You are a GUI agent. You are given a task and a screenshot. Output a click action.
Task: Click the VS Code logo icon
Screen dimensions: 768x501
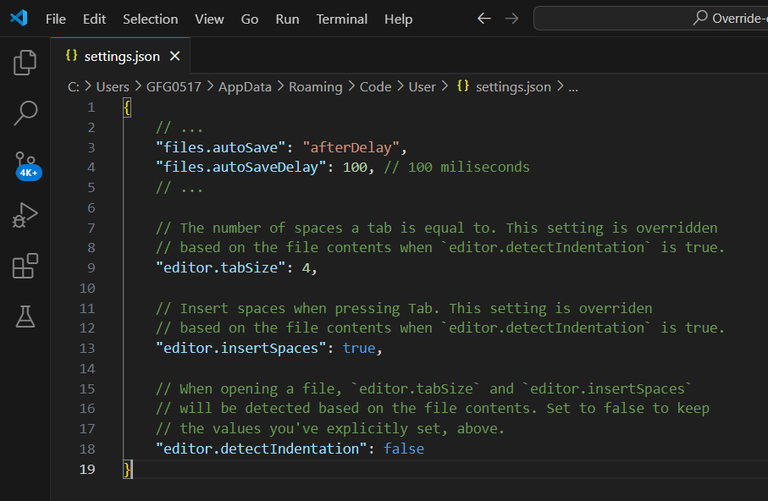click(x=19, y=18)
